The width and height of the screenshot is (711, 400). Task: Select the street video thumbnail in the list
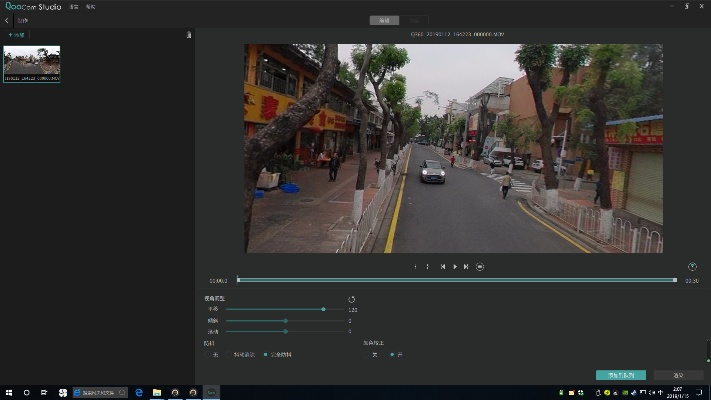32,62
